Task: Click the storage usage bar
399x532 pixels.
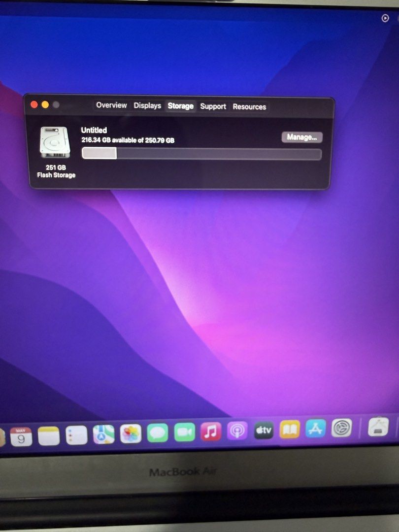Action: point(201,154)
